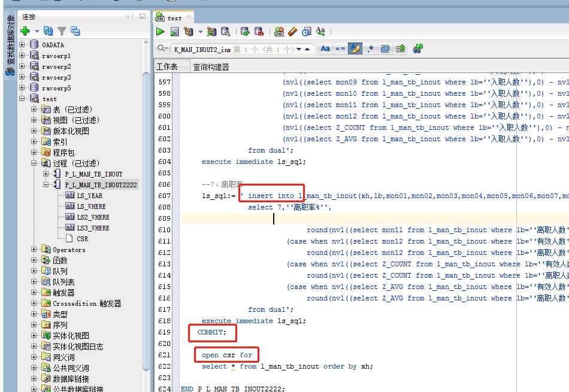569x392 pixels.
Task: Open SQL History with the clock icon
Action: click(x=307, y=32)
